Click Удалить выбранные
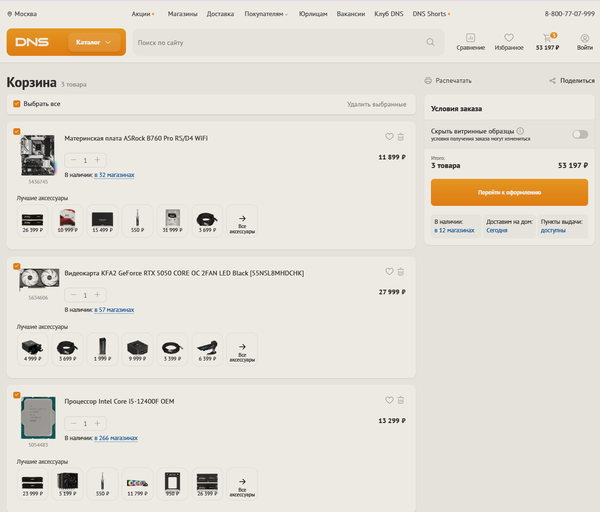This screenshot has width=600, height=512. click(x=377, y=104)
